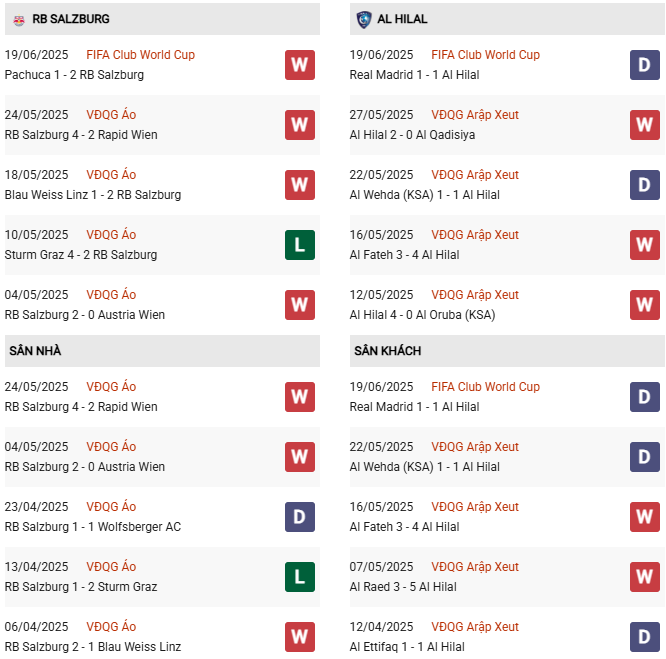Open the Al Hilal 4-0 Al Oruba match
This screenshot has height=659, width=666.
[423, 315]
